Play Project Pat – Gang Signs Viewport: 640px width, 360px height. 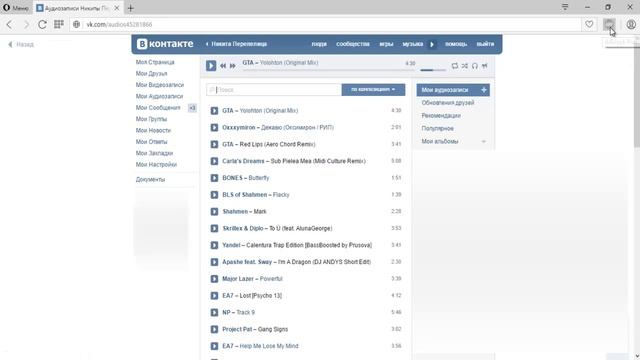tap(214, 329)
